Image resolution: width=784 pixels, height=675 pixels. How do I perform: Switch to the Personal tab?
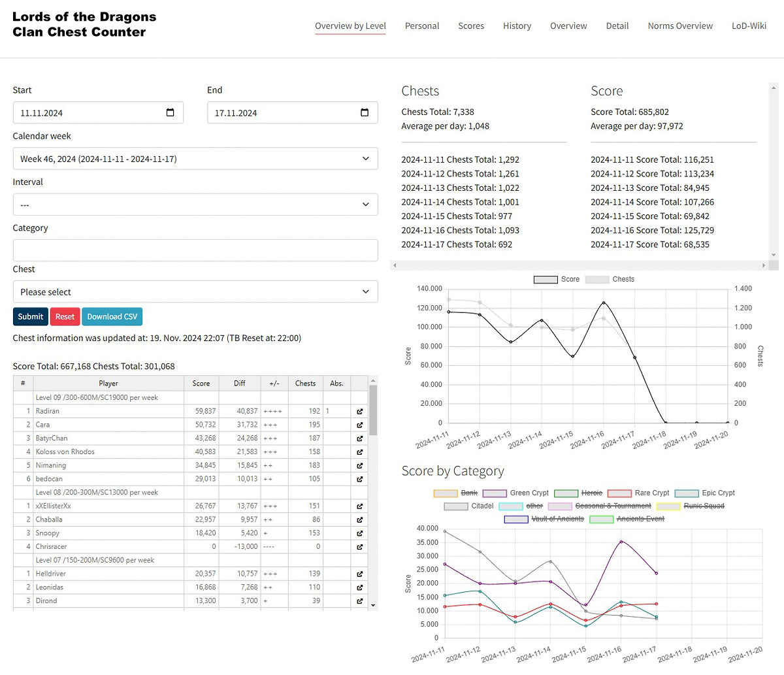coord(422,26)
